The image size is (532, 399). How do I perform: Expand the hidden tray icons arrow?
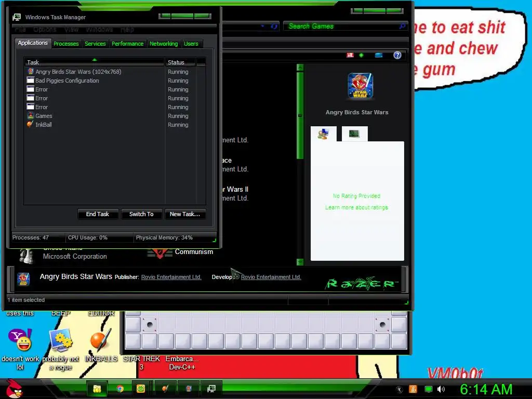(400, 390)
